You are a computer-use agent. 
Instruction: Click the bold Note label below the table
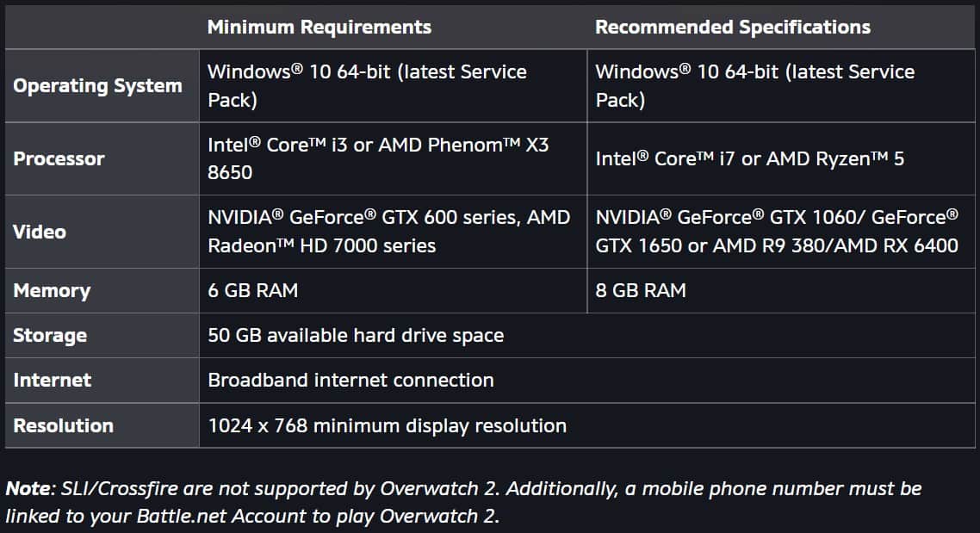point(28,489)
